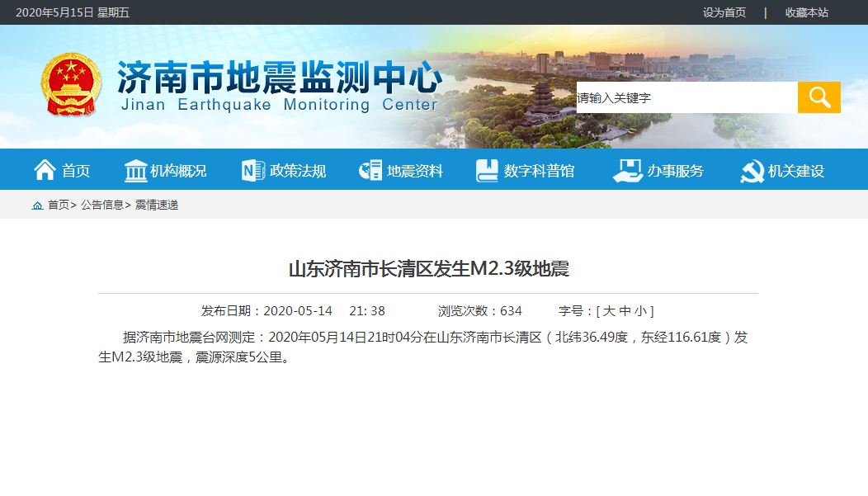Select the 办事服务 menu item
Screen dimensions: 868x496
coord(675,171)
